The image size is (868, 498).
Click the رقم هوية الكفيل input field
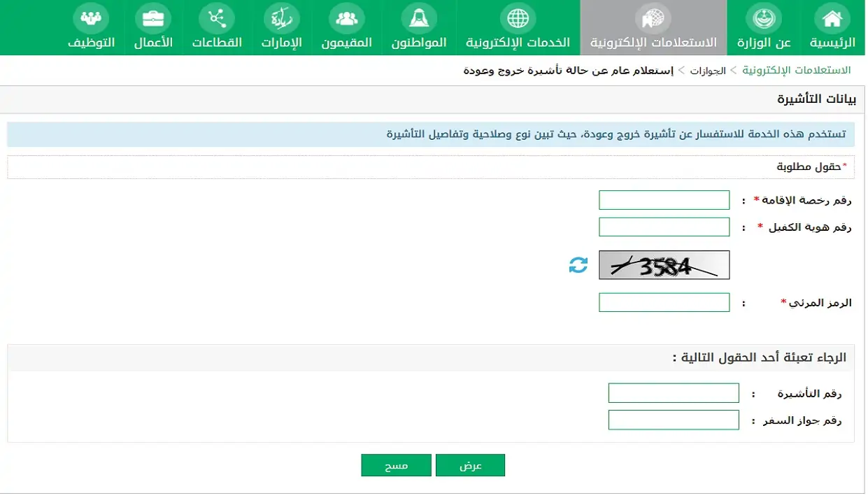point(663,226)
